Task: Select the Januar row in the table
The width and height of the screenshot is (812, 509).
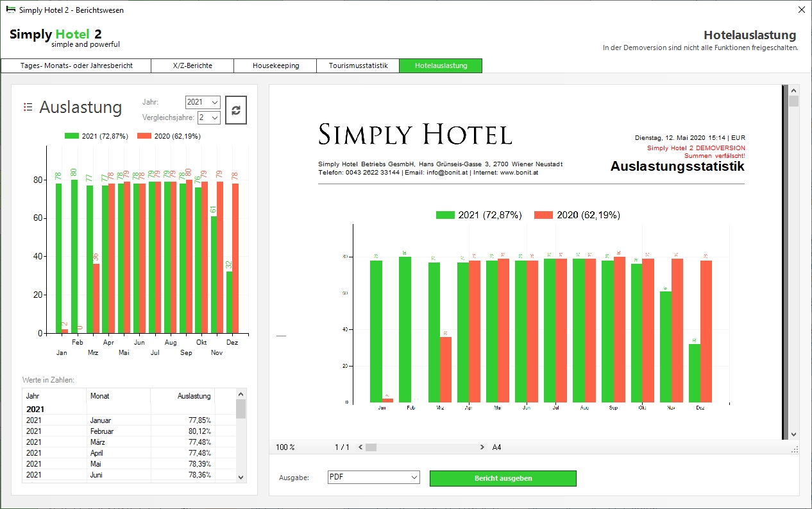Action: (x=129, y=420)
